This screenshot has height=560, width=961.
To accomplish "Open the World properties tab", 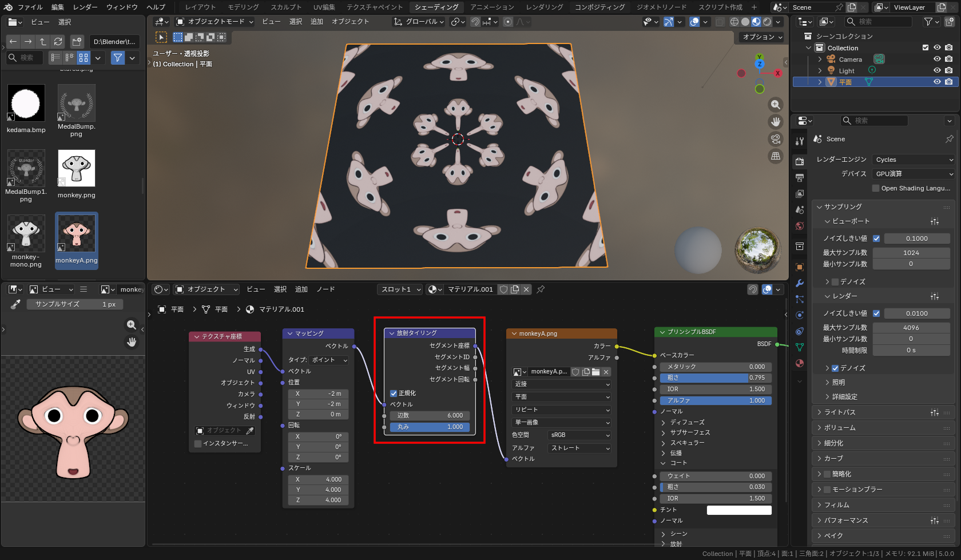I will (800, 226).
